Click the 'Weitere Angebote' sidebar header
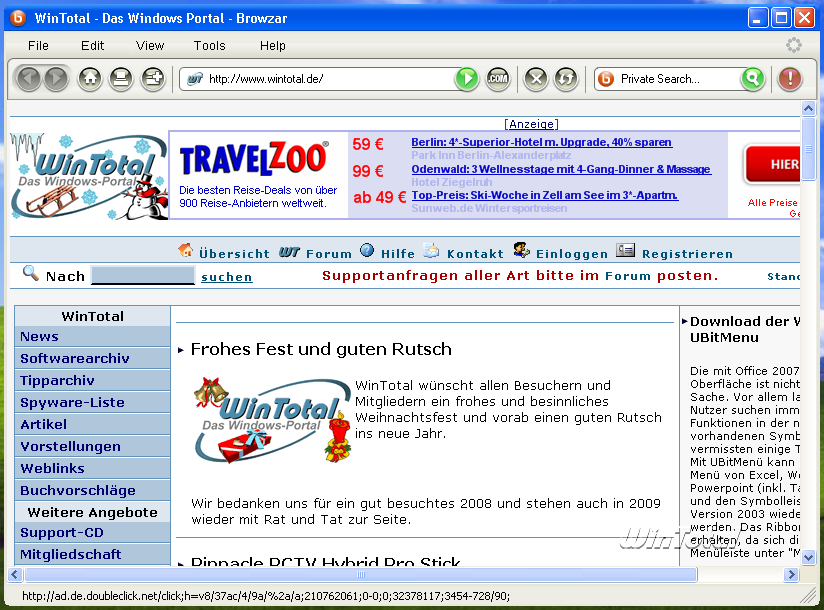The width and height of the screenshot is (824, 610). (92, 512)
